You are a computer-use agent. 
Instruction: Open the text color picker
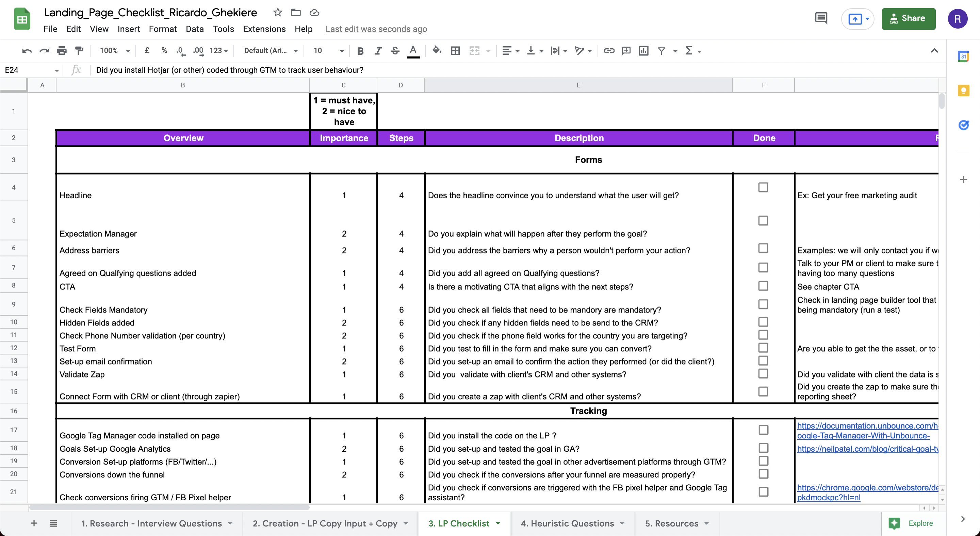tap(413, 51)
